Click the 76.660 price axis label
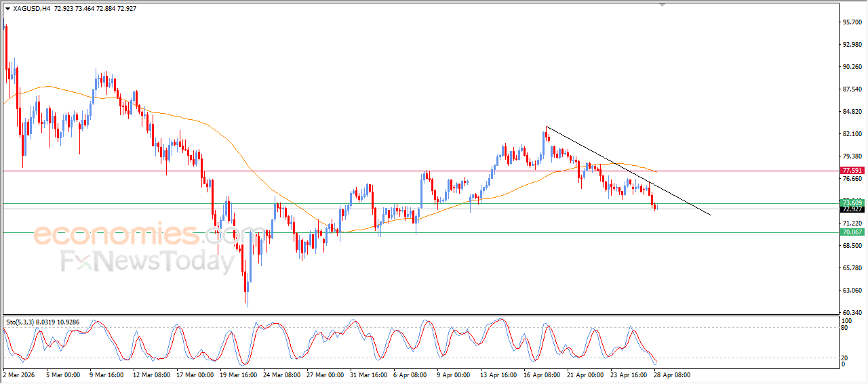The image size is (868, 384). [852, 179]
